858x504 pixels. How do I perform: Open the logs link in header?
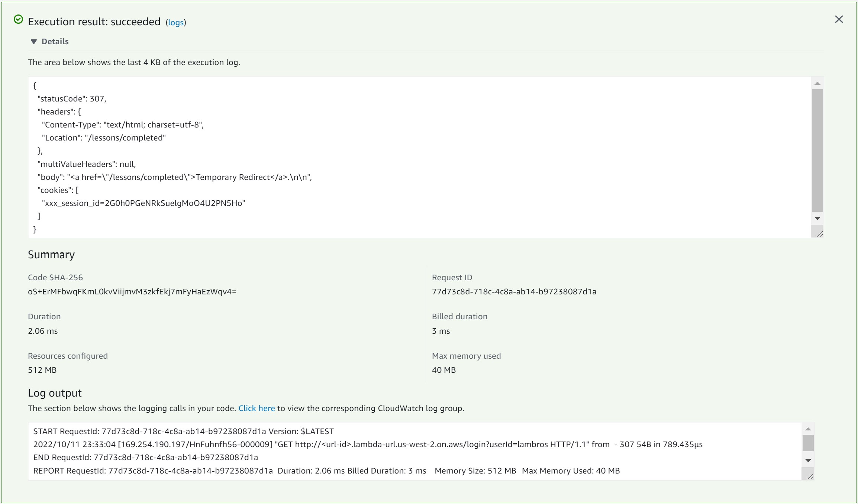pyautogui.click(x=176, y=22)
